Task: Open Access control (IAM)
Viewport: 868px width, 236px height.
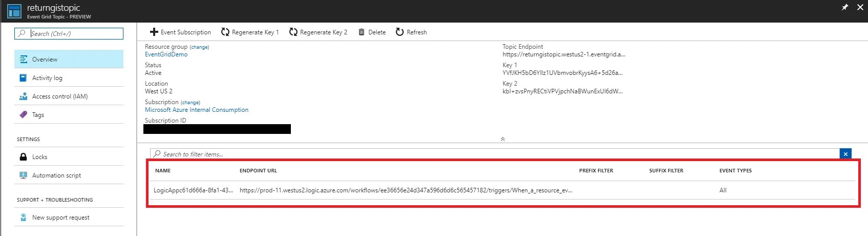Action: pyautogui.click(x=69, y=96)
